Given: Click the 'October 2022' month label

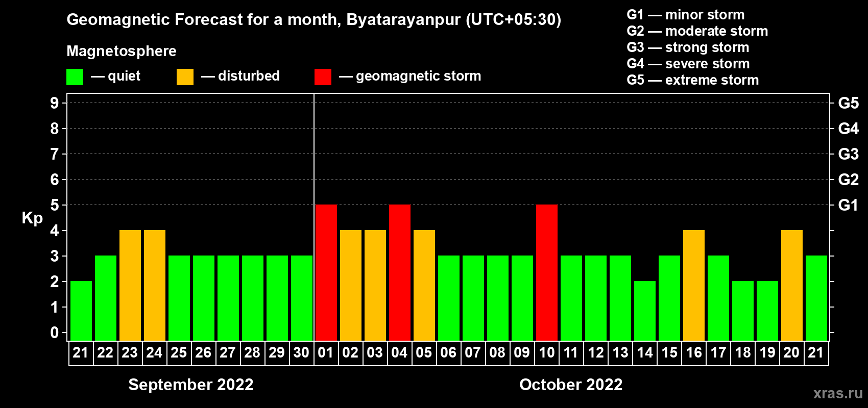Looking at the screenshot, I should point(571,385).
